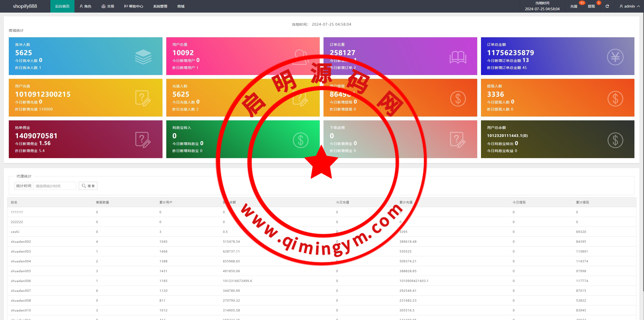Image resolution: width=644 pixels, height=320 pixels.
Task: Click the yen icon on 订单总金额 card
Action: pyautogui.click(x=615, y=57)
